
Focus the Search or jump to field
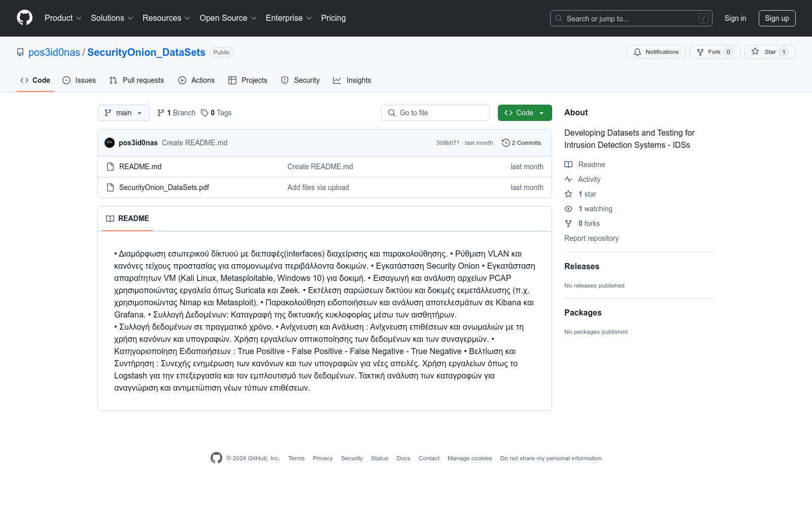(631, 18)
